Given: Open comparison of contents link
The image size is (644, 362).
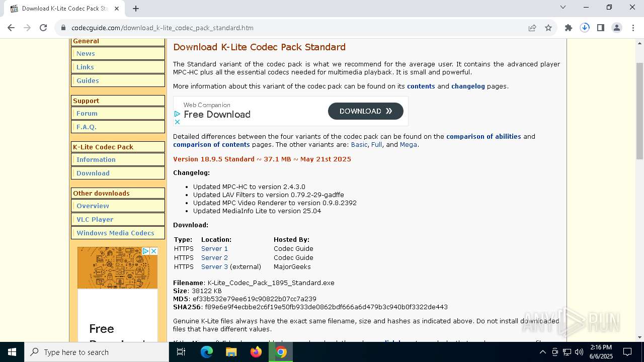Looking at the screenshot, I should tap(211, 145).
